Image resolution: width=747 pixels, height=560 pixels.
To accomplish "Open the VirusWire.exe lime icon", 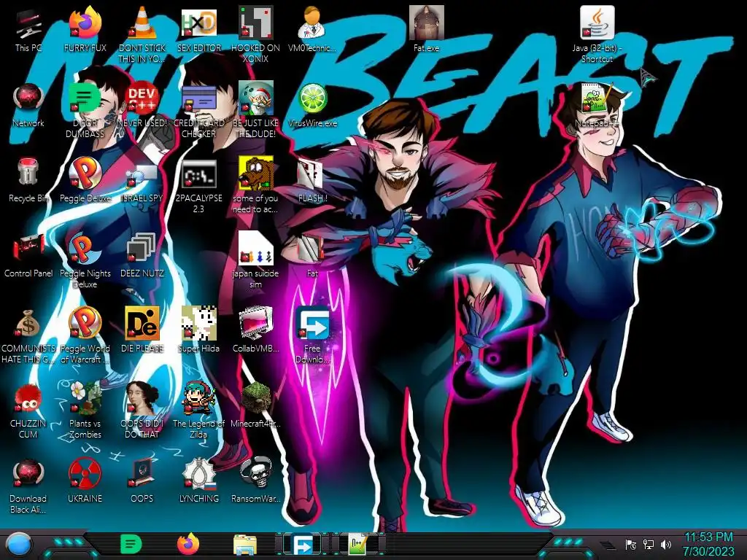I will [x=312, y=98].
